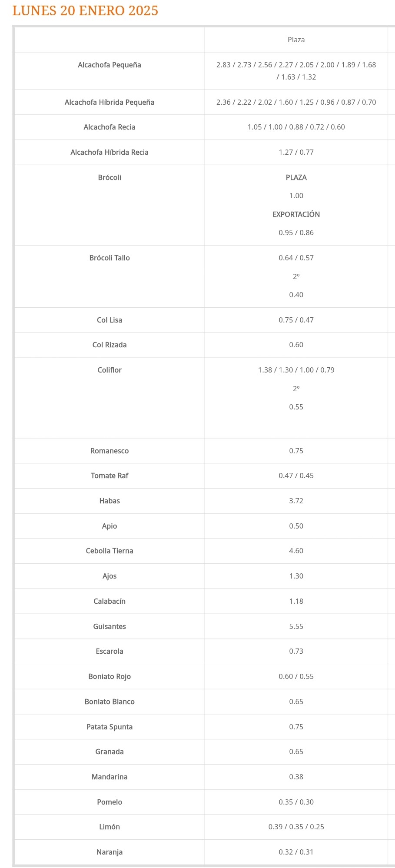
Task: Click the Cebolla Tierna row label
Action: tap(110, 551)
